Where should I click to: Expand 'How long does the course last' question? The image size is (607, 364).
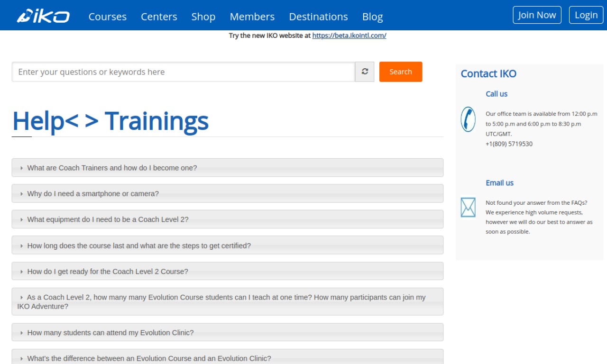tap(228, 246)
